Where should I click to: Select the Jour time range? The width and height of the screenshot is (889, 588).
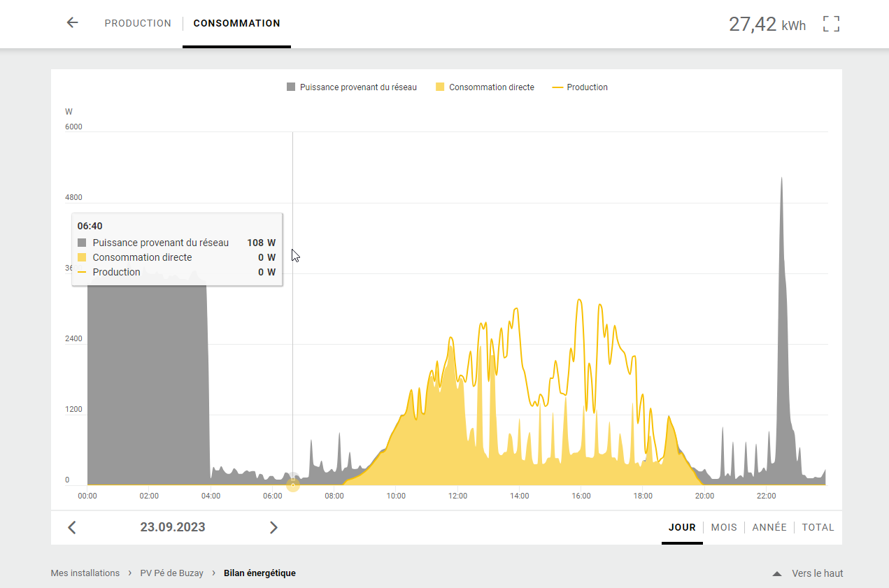[x=682, y=527]
